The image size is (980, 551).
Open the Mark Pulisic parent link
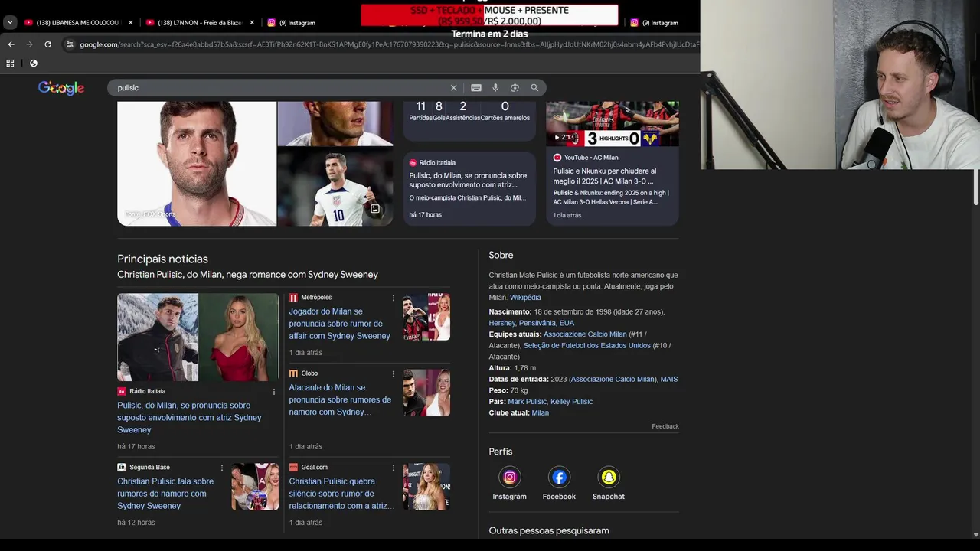tap(527, 402)
